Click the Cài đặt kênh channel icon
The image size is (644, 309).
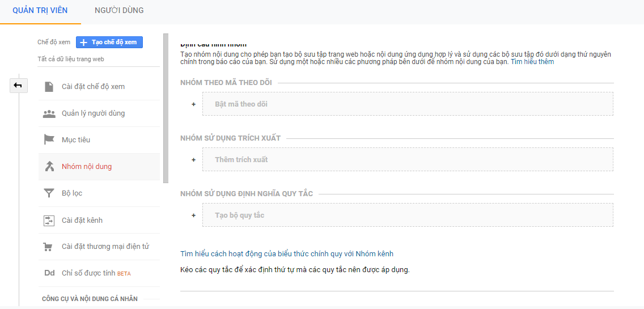click(x=49, y=220)
